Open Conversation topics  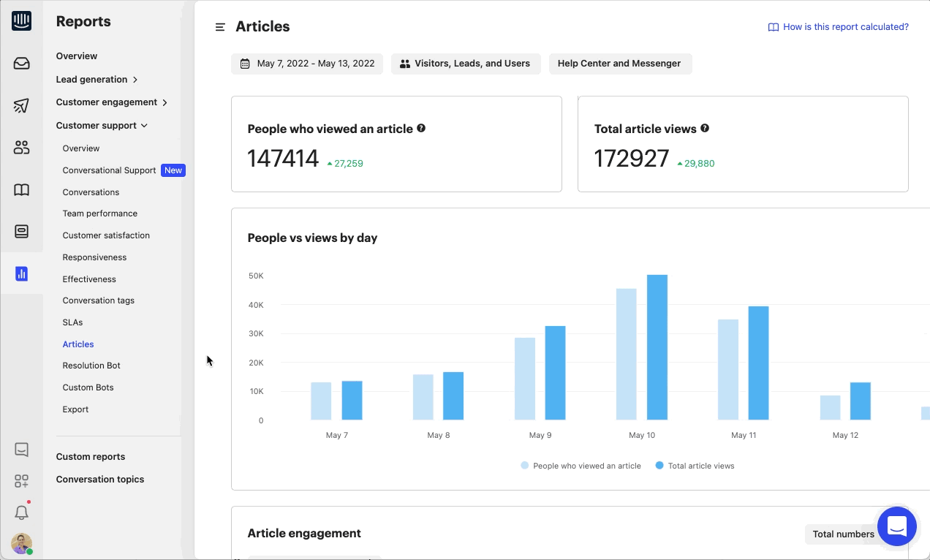point(100,480)
